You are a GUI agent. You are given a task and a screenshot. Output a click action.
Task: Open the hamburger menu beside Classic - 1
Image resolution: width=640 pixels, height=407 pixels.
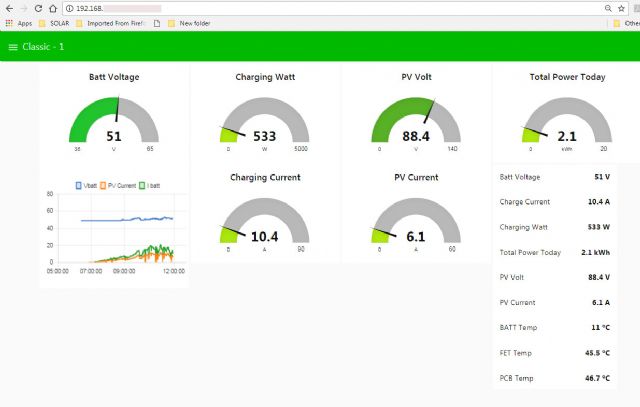(13, 47)
